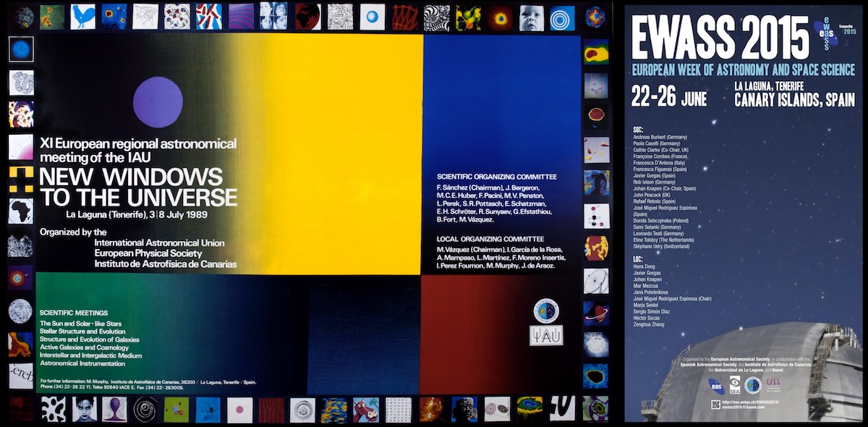
Task: Click the white dotted grid tile
Action: pos(398,410)
